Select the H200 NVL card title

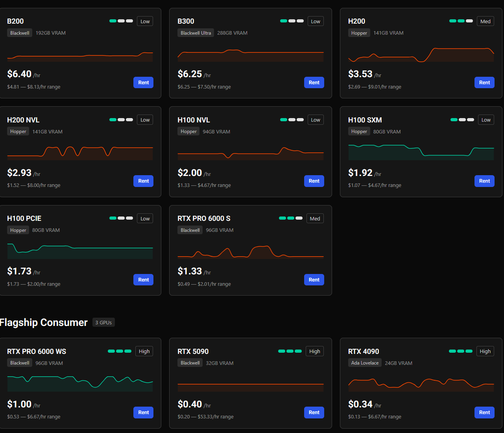[23, 120]
